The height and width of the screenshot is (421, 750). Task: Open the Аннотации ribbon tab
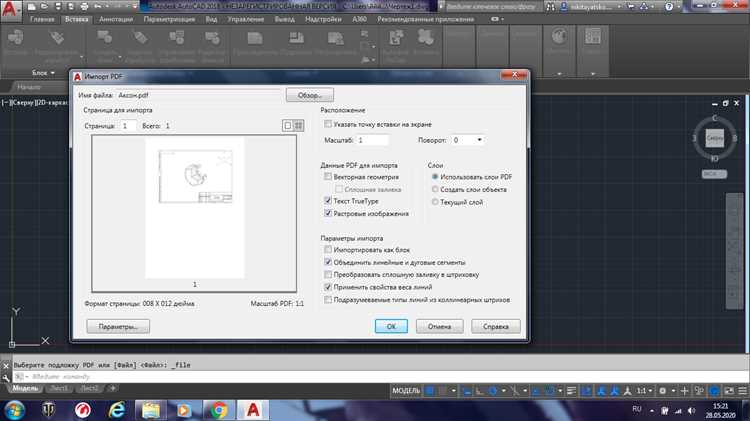(116, 19)
